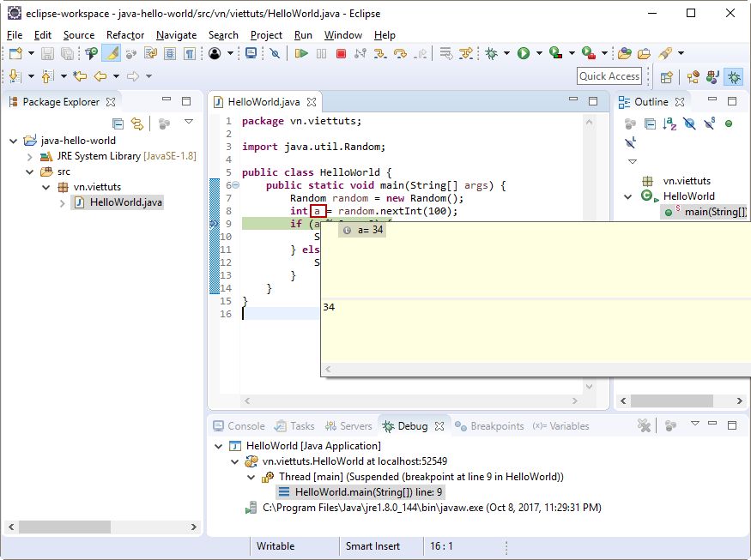This screenshot has width=751, height=560.
Task: Click Next Annotation down-arrow icon
Action: [x=15, y=76]
